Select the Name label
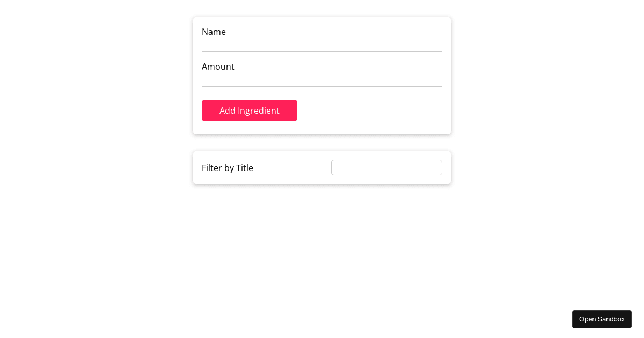Screen dimensions: 644x338 [x=214, y=32]
